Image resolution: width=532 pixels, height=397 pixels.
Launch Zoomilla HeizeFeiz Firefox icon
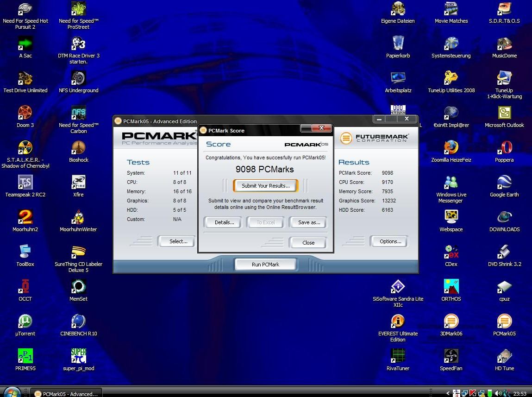(451, 148)
